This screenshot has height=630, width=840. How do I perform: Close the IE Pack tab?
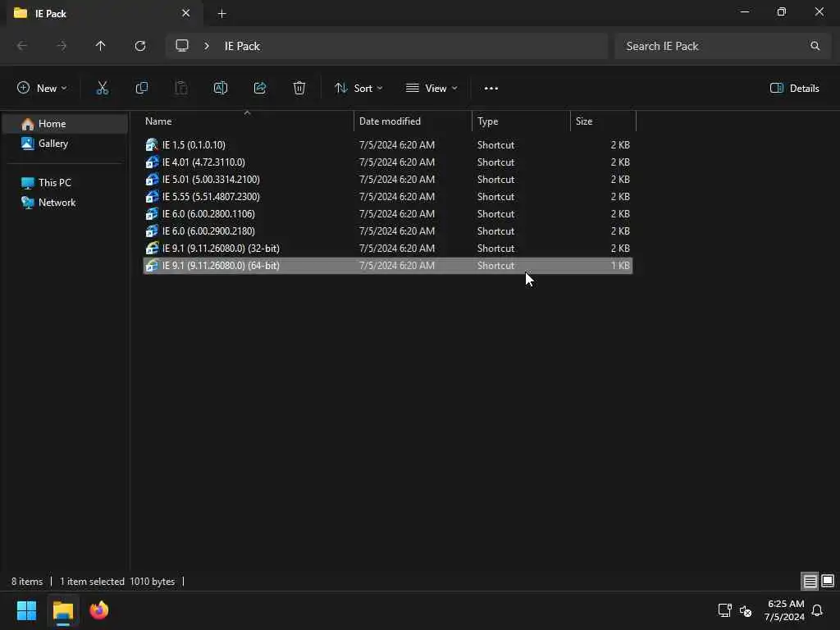point(185,13)
